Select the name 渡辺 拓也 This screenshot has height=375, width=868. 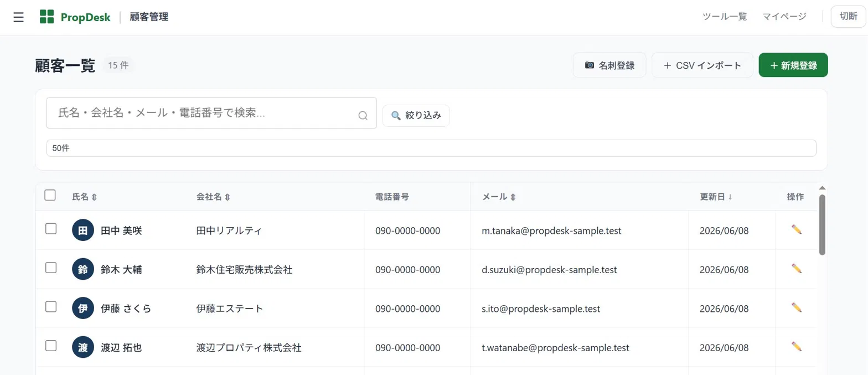tap(121, 348)
